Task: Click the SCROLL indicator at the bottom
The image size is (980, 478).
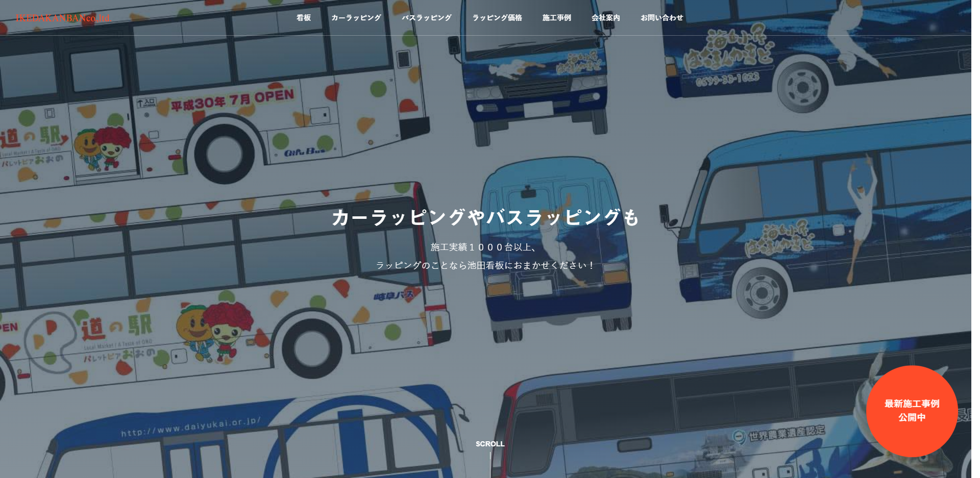Action: click(490, 444)
